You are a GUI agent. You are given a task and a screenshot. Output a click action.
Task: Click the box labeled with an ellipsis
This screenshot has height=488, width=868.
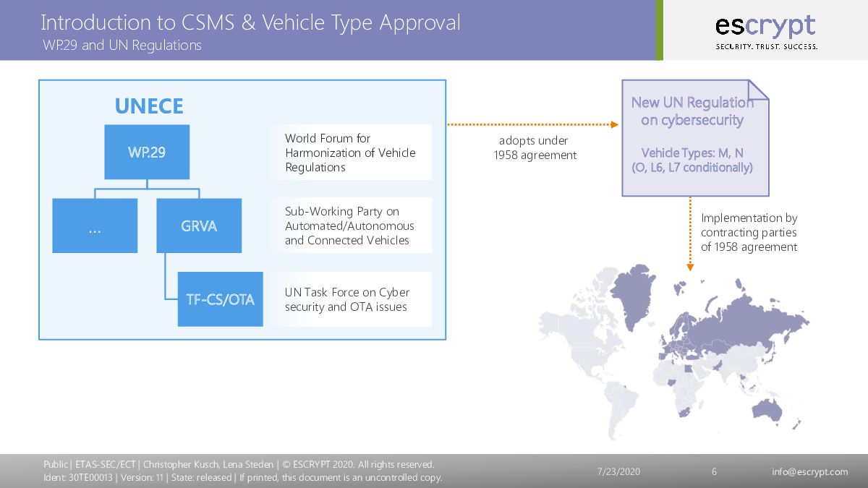pos(95,226)
